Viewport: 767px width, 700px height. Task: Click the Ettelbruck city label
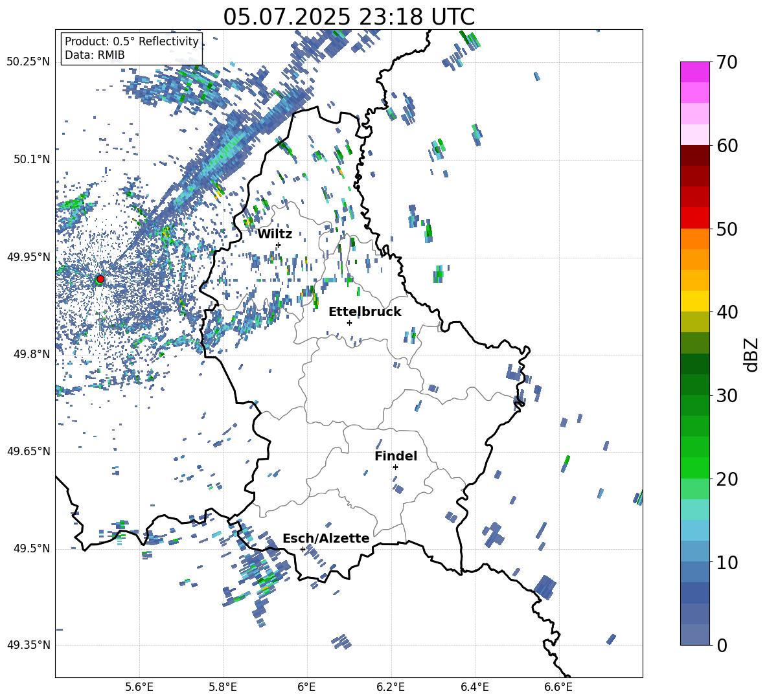pos(365,312)
